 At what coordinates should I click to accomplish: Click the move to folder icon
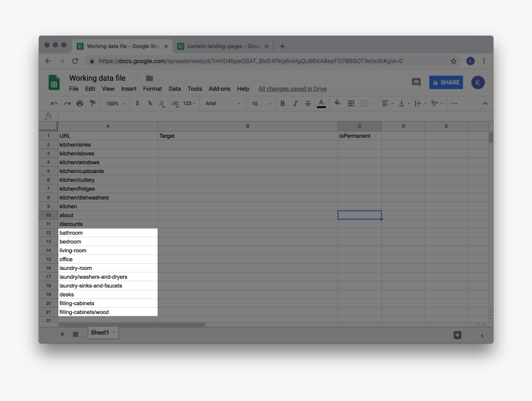(149, 78)
